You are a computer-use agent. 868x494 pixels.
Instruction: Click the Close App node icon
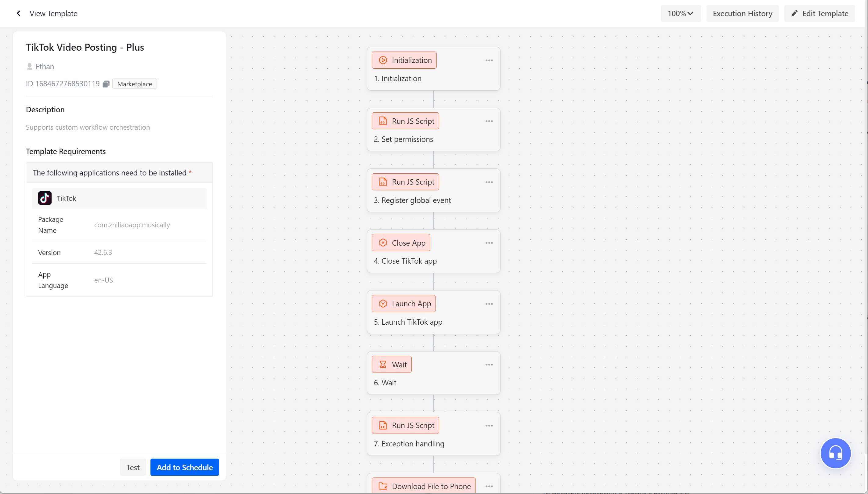(x=383, y=243)
